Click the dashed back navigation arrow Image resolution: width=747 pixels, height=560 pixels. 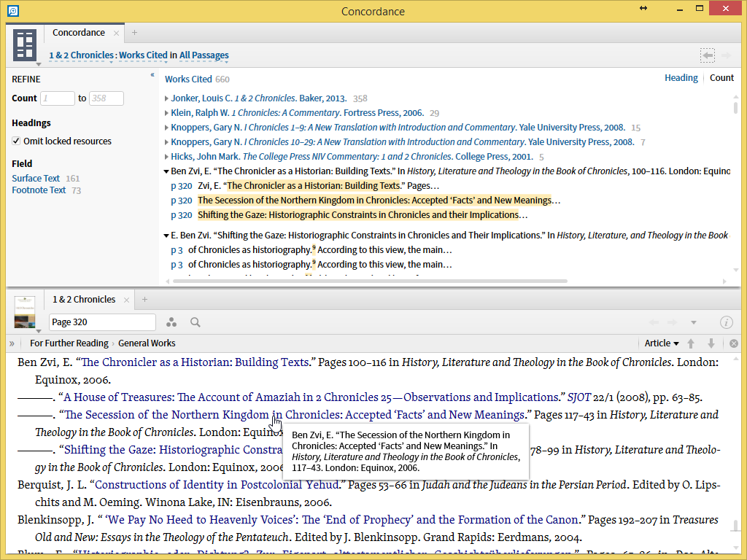[706, 55]
